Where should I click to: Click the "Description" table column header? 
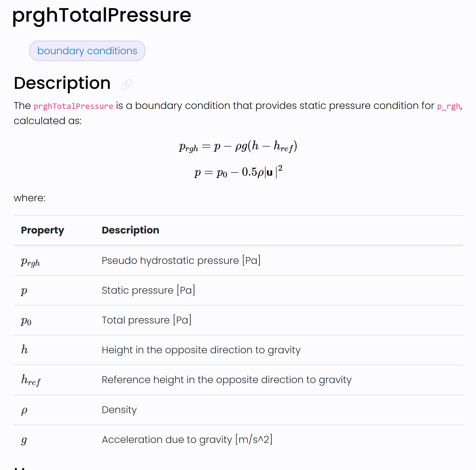click(x=131, y=230)
